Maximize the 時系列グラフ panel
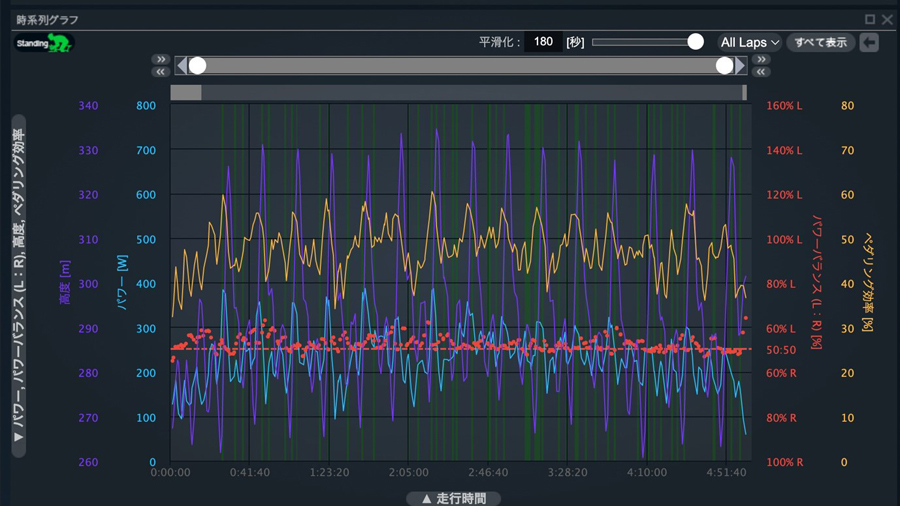 870,19
